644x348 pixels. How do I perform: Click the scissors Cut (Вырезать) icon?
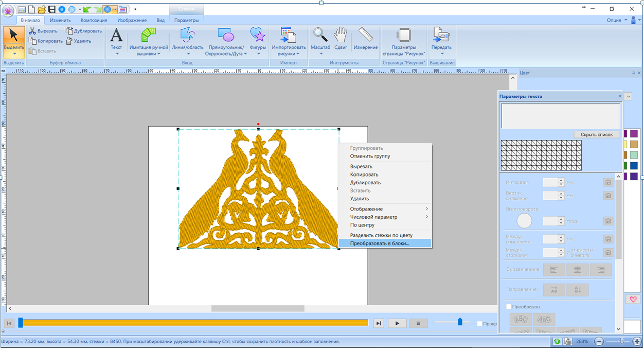[32, 31]
